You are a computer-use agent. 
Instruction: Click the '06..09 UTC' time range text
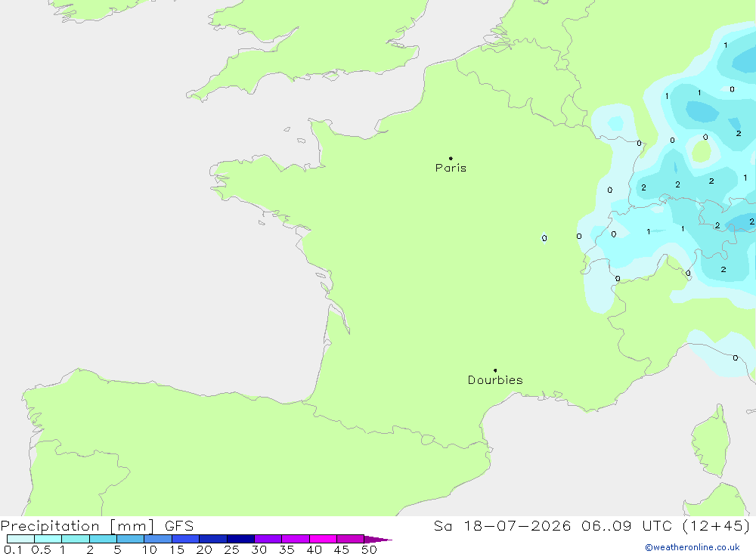(x=627, y=525)
